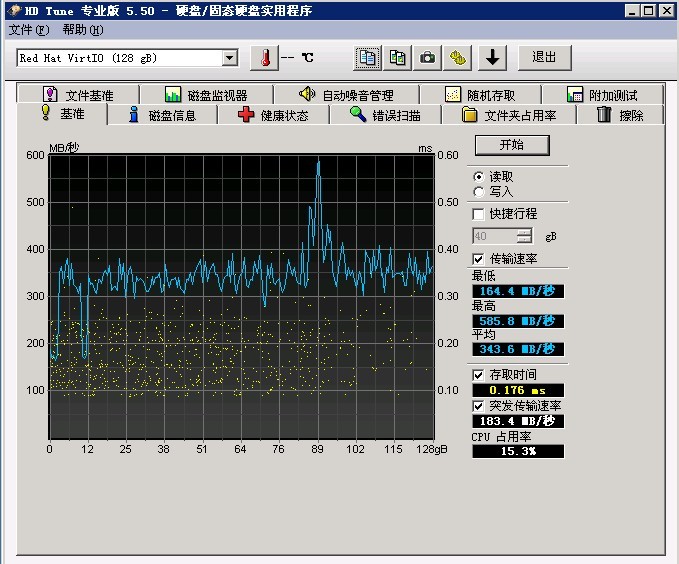Image resolution: width=679 pixels, height=564 pixels.
Task: Click the down arrow minimize-to-tray icon
Action: coord(491,57)
